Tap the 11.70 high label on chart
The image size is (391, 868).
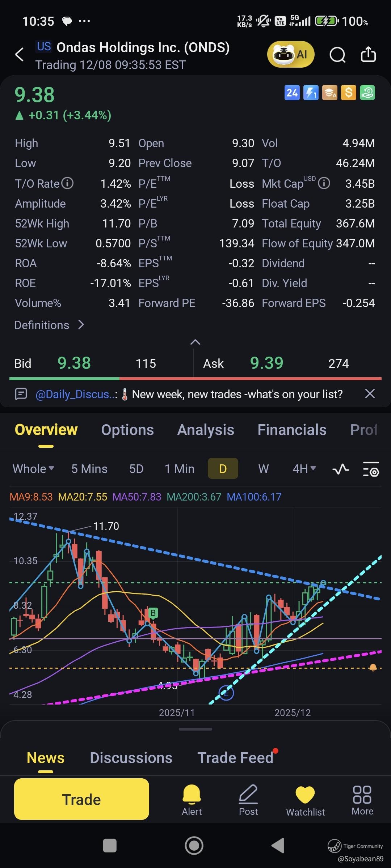tap(106, 526)
